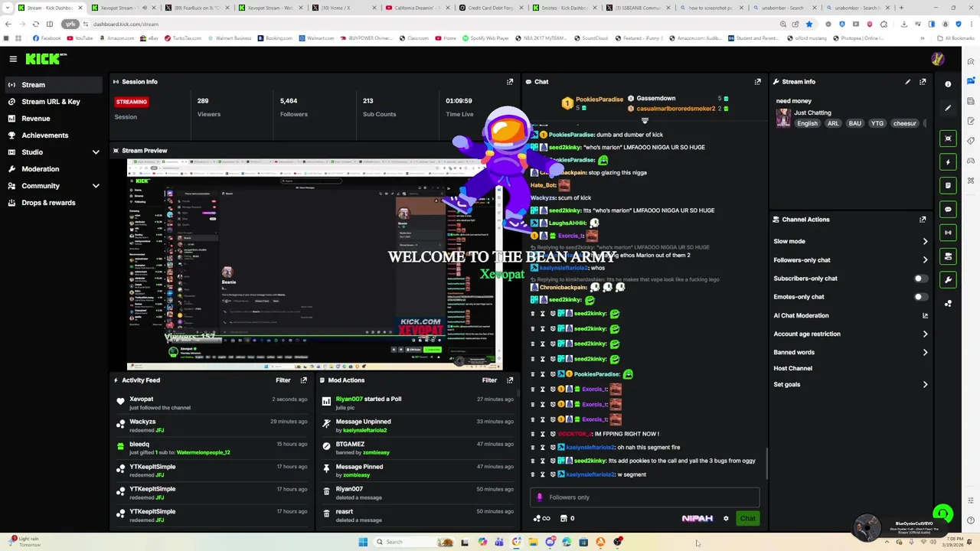
Task: Toggle the lightning activity widget icon
Action: (x=948, y=162)
